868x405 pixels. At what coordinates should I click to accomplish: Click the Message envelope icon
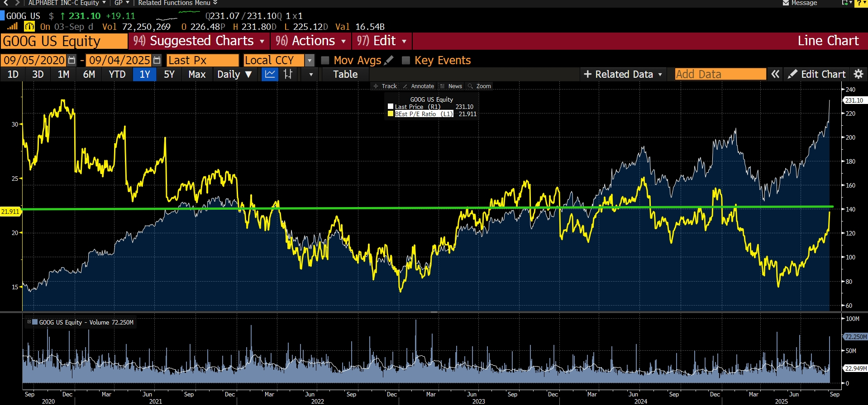point(786,3)
